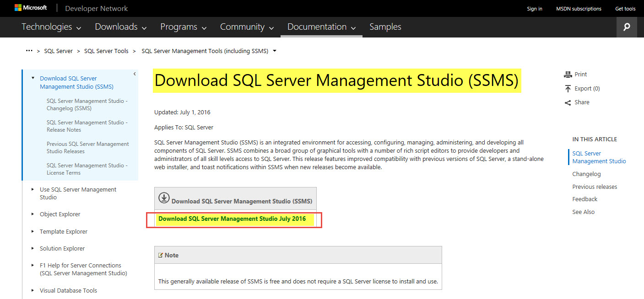The image size is (644, 299).
Task: Jump to the See Also section
Action: coord(584,212)
